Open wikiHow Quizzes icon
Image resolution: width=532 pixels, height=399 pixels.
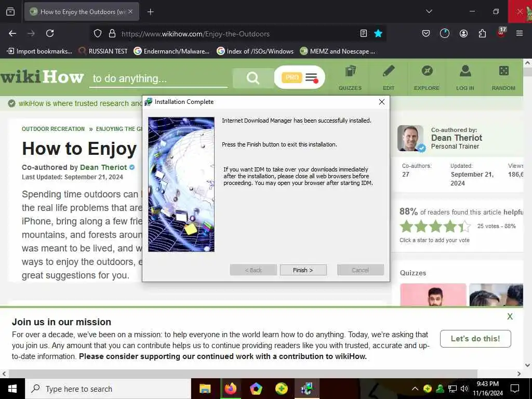point(350,78)
